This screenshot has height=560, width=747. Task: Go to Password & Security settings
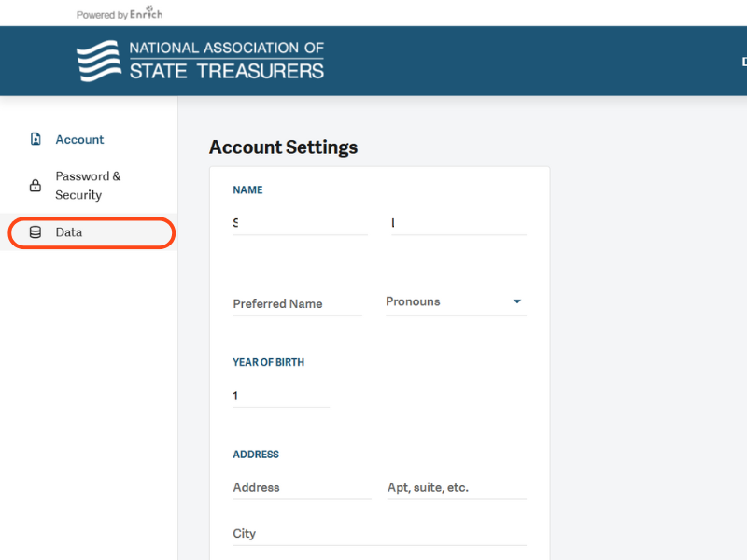88,186
